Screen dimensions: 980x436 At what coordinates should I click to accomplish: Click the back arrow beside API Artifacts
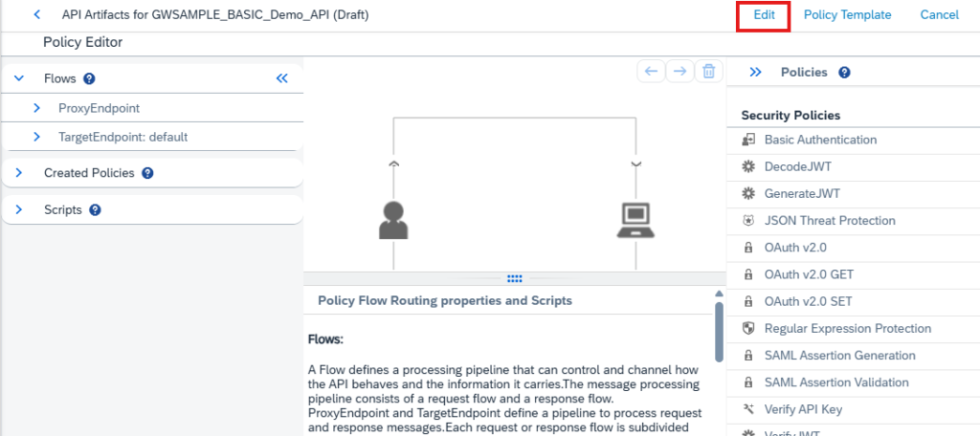tap(37, 14)
